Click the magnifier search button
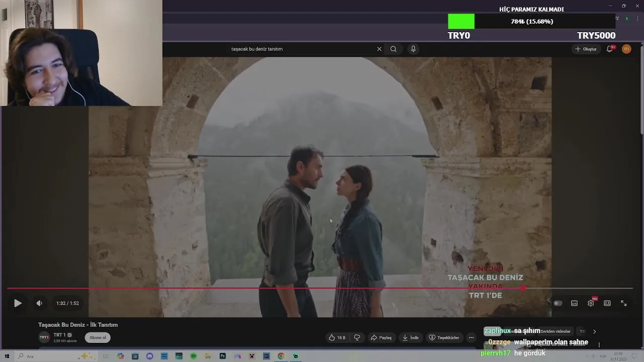Image resolution: width=644 pixels, height=362 pixels. [393, 49]
